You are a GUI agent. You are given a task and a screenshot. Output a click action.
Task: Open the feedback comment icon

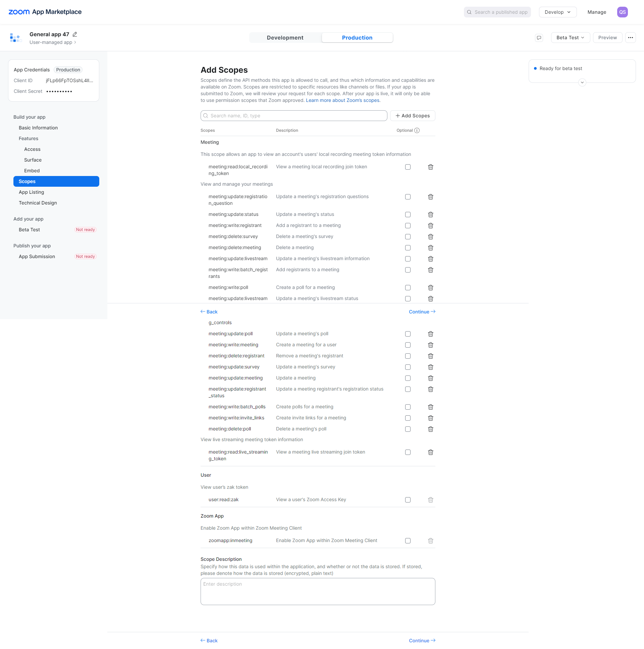(539, 38)
